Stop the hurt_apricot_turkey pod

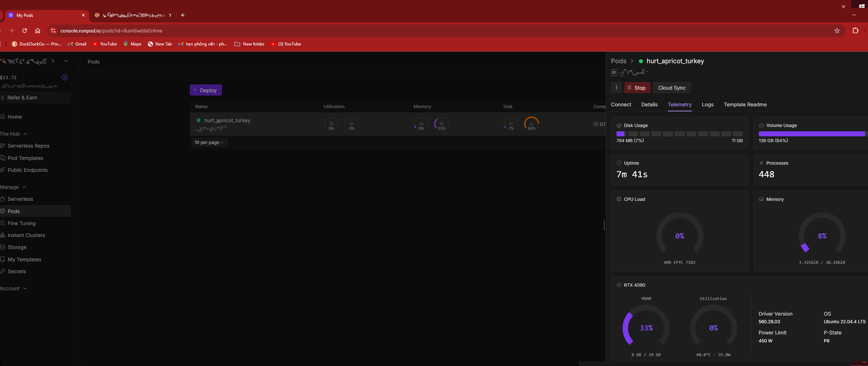[637, 88]
